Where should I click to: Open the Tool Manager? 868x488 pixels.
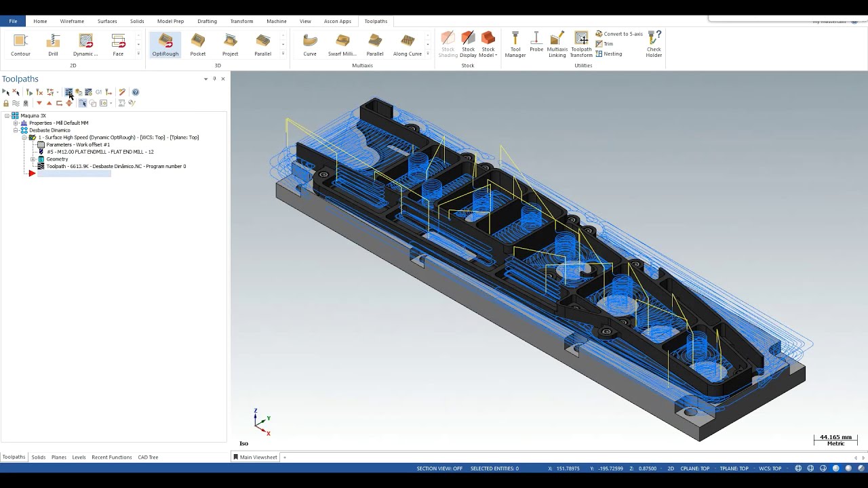point(515,45)
